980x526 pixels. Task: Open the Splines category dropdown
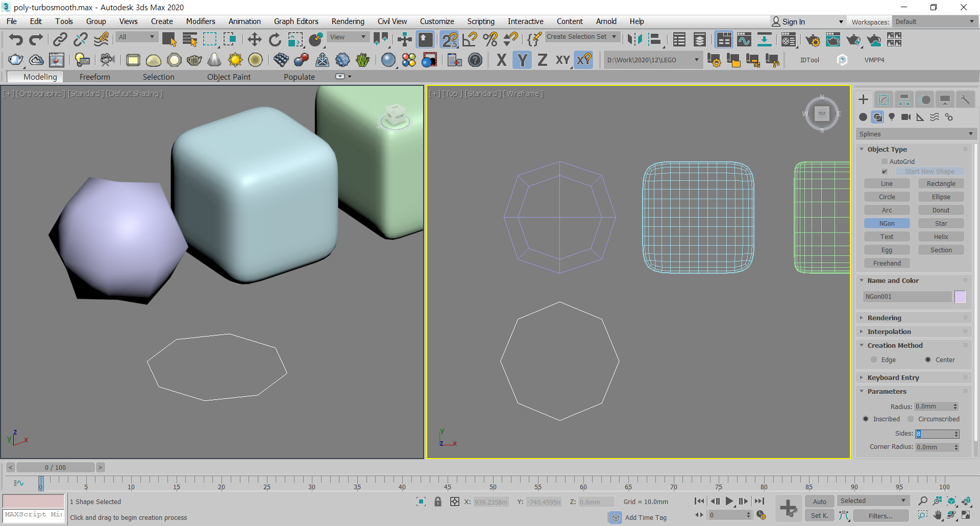pos(916,134)
